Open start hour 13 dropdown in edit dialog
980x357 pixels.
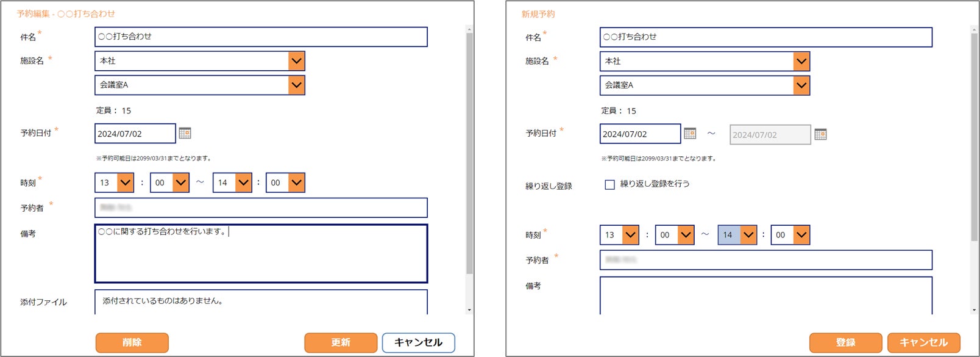click(x=125, y=182)
